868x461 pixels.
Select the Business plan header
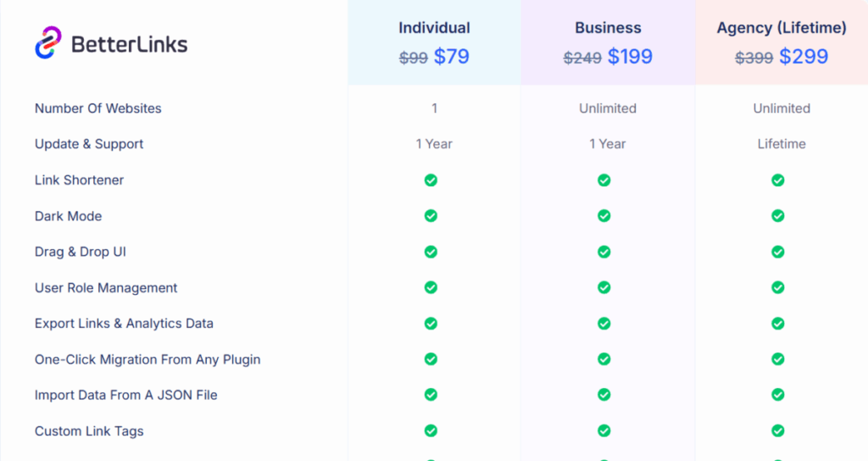(608, 28)
